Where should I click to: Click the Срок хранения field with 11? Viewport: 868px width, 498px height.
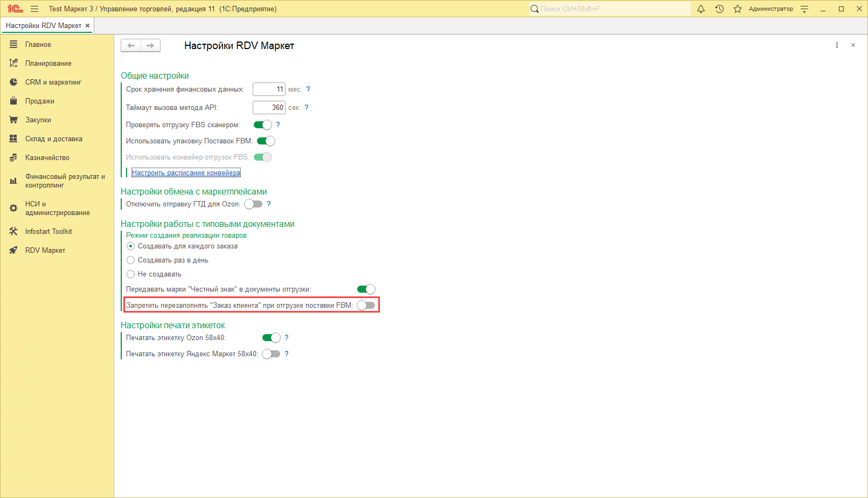click(269, 89)
